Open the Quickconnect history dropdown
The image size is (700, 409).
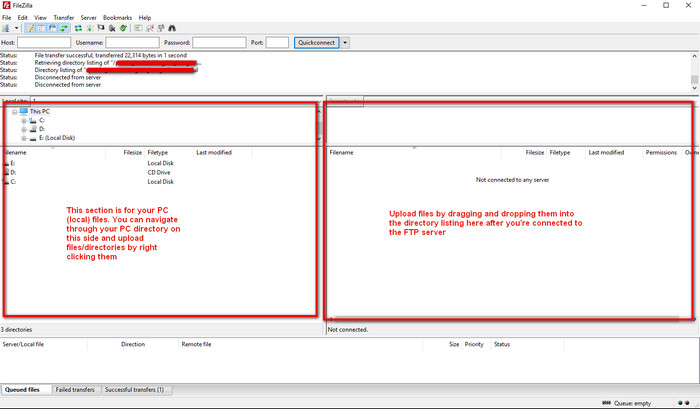345,42
